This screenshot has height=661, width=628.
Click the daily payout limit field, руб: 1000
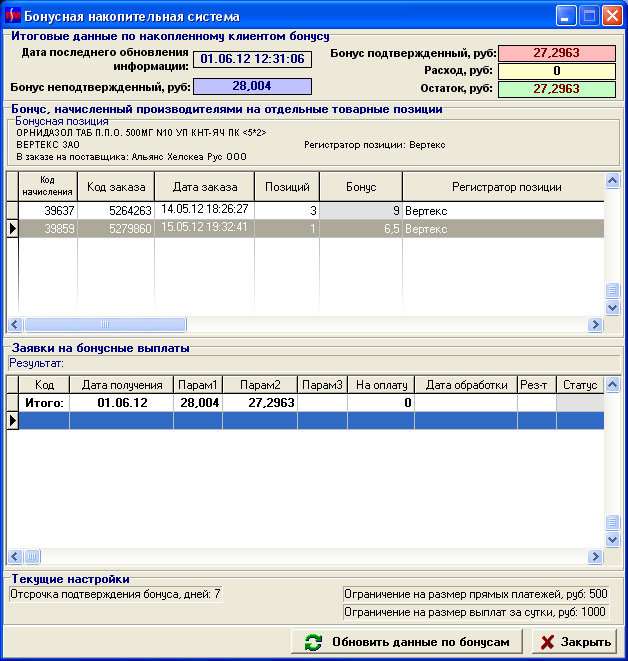pyautogui.click(x=476, y=612)
